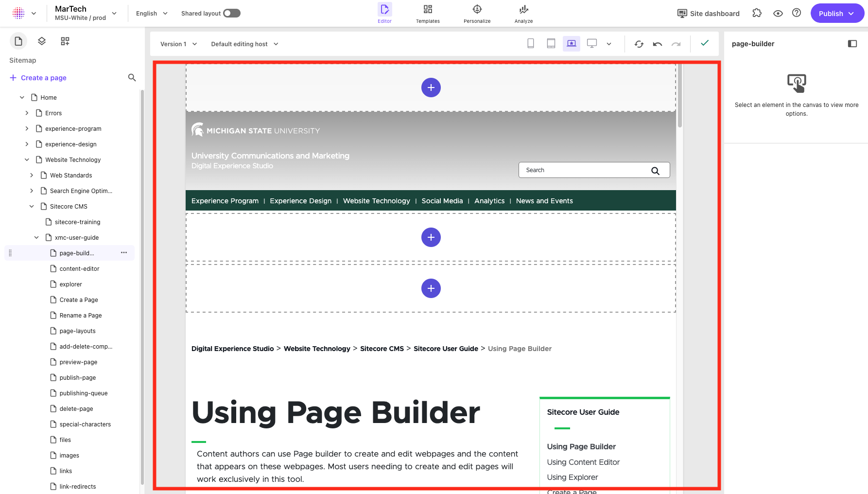Click the help question mark icon
The image size is (868, 494).
point(797,13)
